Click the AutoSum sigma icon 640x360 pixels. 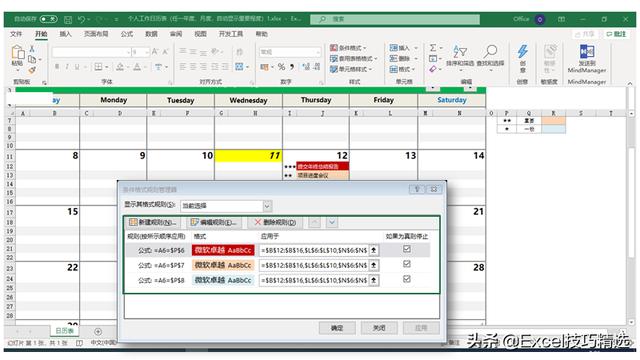click(x=433, y=48)
